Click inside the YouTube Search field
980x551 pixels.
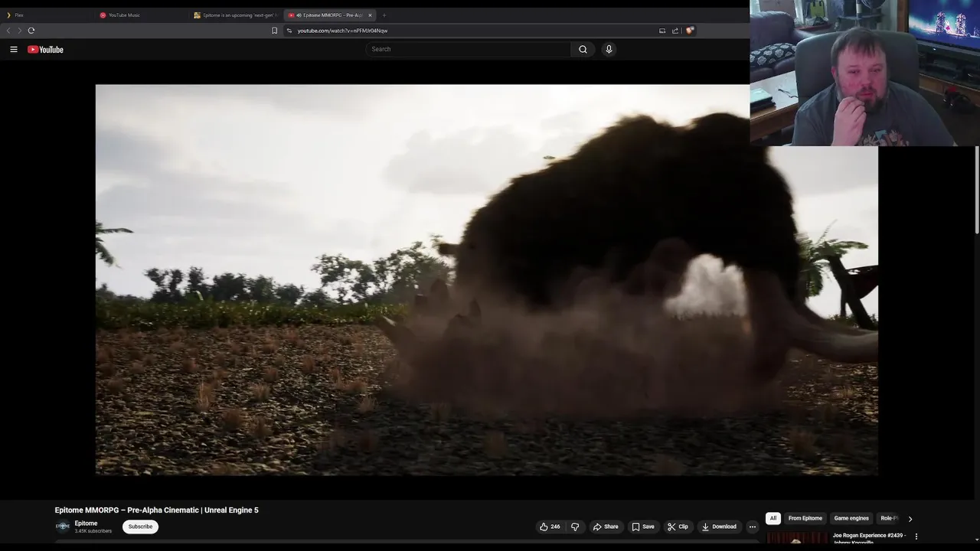pyautogui.click(x=469, y=49)
